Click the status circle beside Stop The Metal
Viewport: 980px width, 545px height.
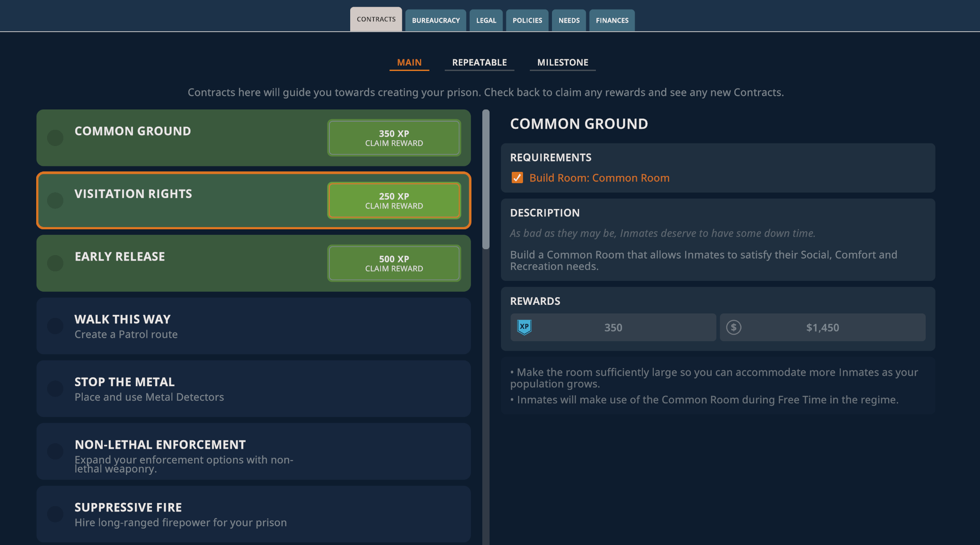pyautogui.click(x=55, y=388)
